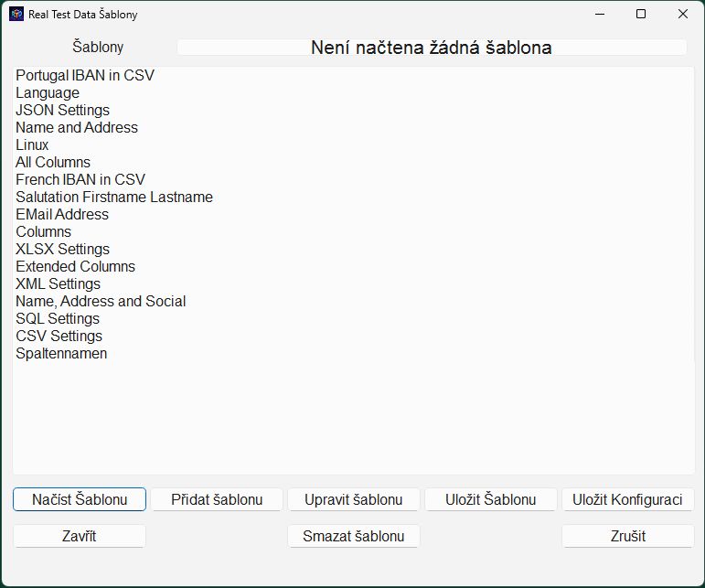Load template with Načíst Šablonu button

pyautogui.click(x=80, y=499)
